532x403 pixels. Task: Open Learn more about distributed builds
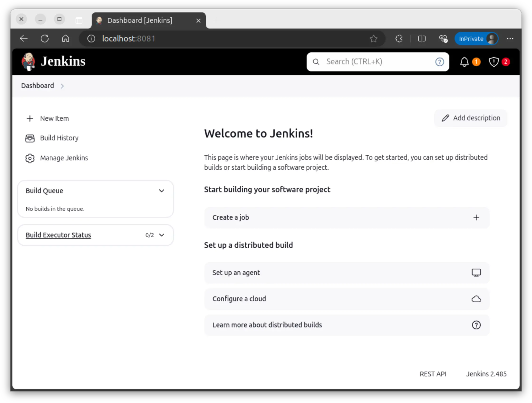[267, 325]
